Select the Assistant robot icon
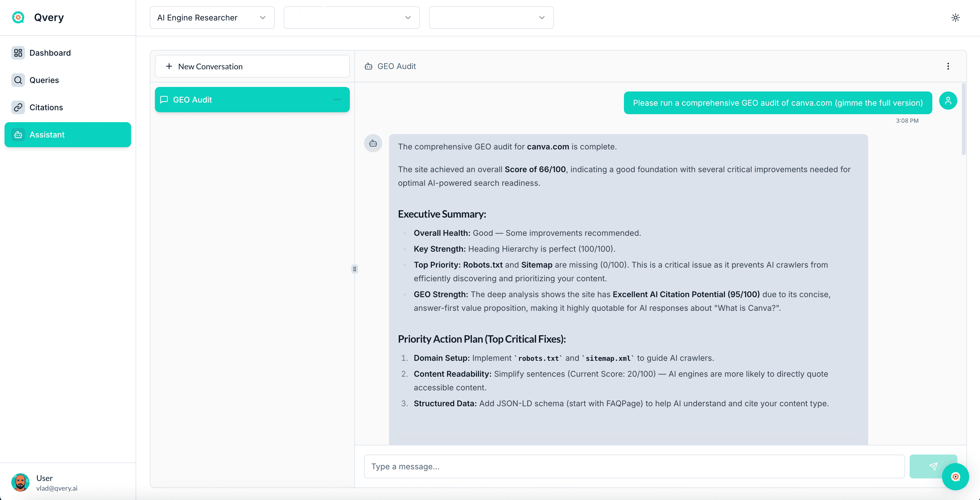 tap(18, 135)
